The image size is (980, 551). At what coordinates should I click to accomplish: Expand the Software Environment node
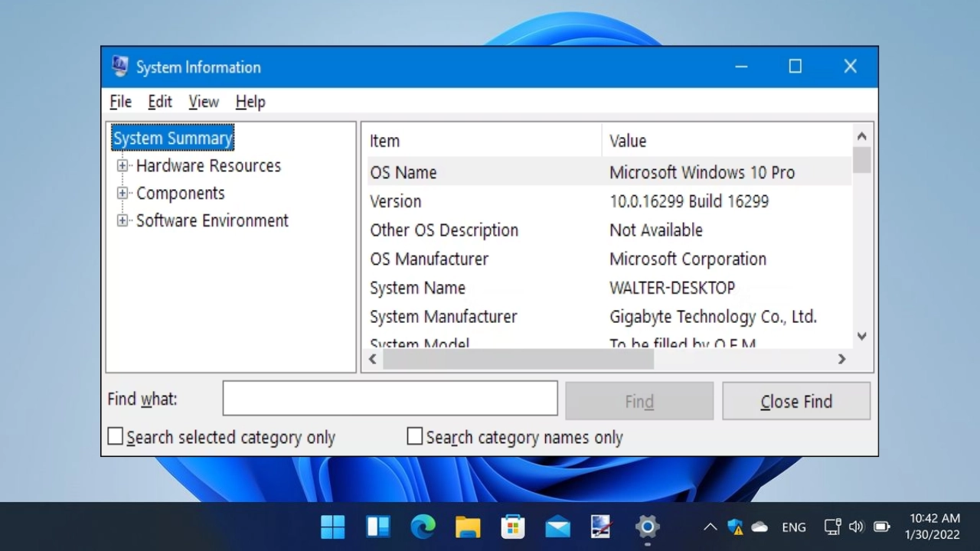(122, 220)
